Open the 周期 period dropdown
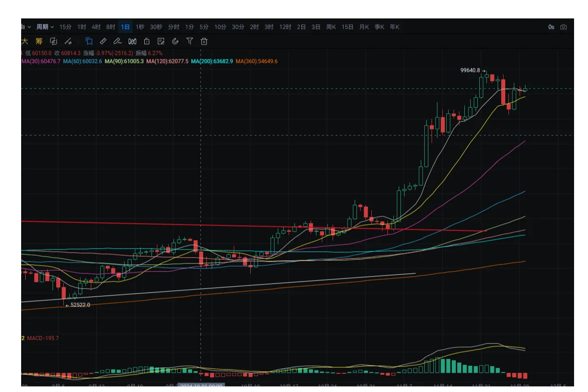 (x=45, y=27)
